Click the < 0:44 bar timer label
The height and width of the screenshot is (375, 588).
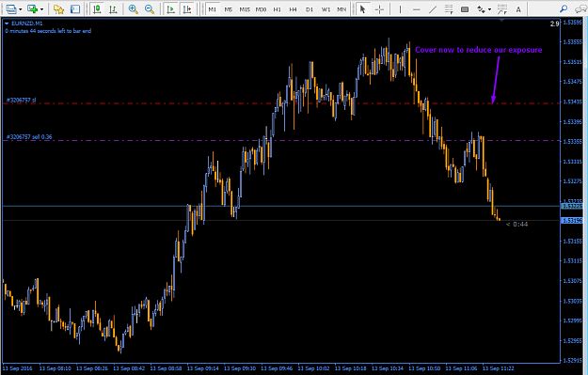tap(516, 224)
